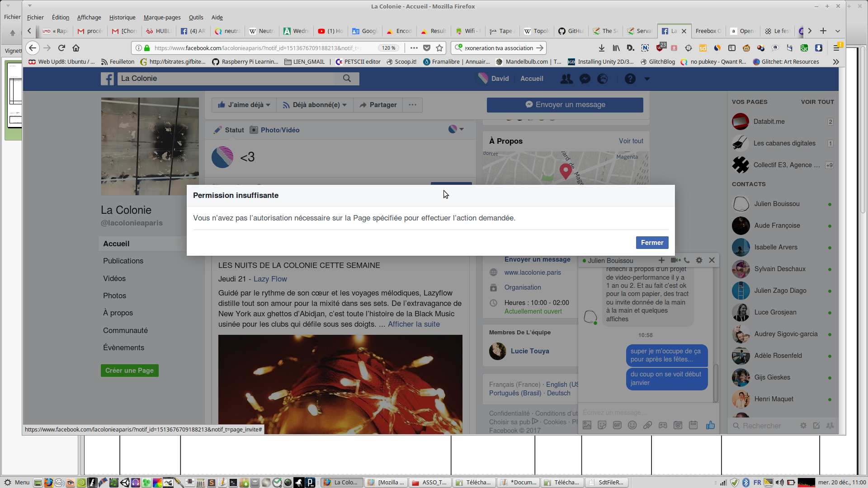
Task: Open the account menu arrow in the Facebook bar
Action: 647,79
